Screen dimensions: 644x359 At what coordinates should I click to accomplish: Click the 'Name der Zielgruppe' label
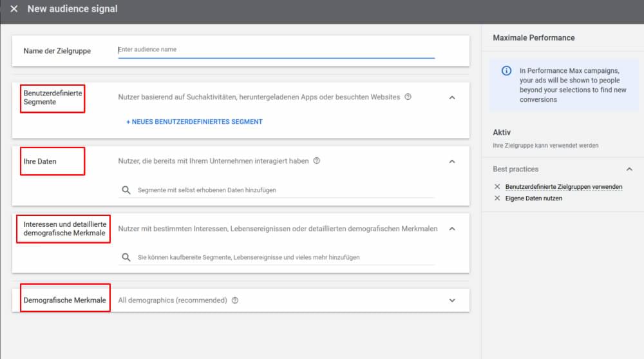click(x=57, y=51)
